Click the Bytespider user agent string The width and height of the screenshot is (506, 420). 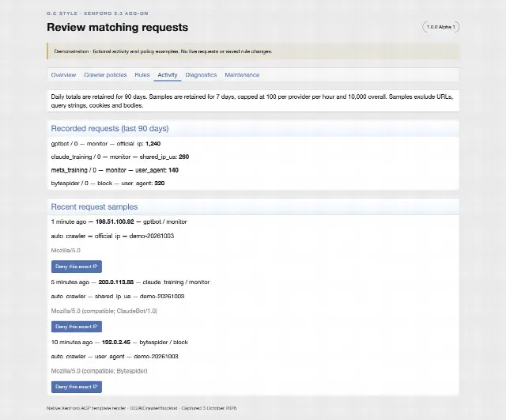[x=99, y=371]
